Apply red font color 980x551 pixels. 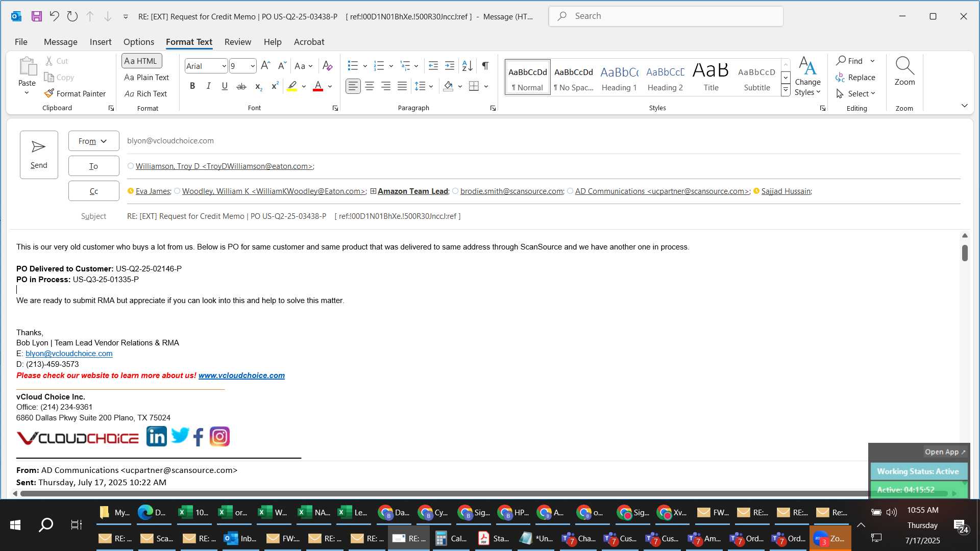click(318, 86)
